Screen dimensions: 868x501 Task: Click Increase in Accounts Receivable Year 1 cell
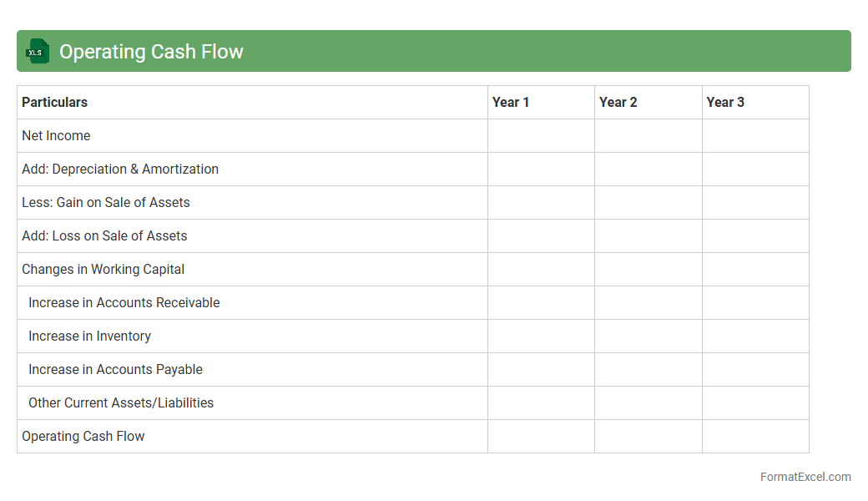[x=541, y=302]
